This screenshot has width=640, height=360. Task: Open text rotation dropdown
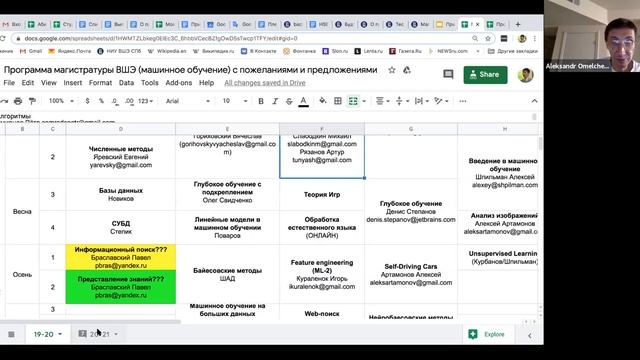coord(441,101)
